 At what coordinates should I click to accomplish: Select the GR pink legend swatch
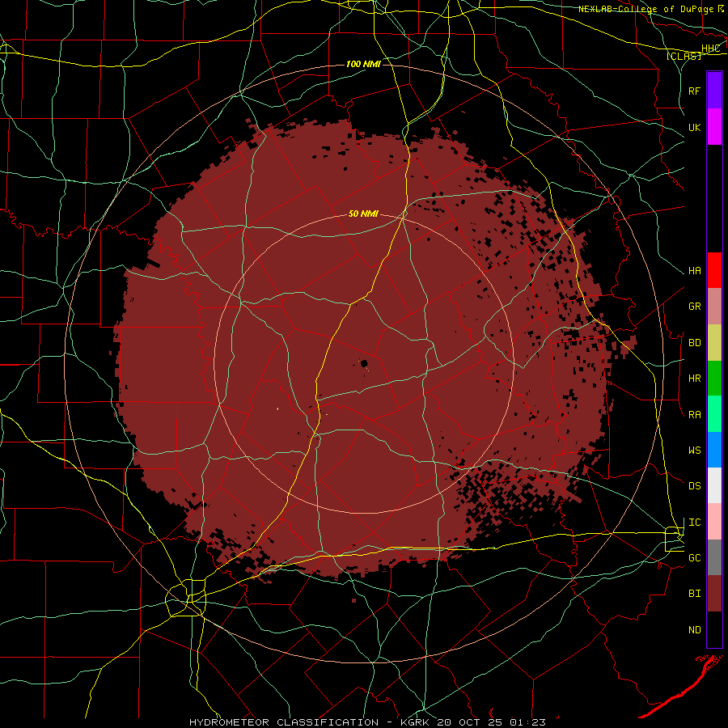(x=714, y=307)
